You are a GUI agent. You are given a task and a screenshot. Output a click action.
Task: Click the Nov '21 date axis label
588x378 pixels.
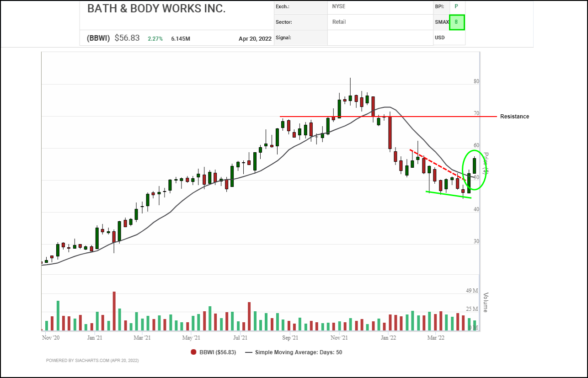coord(339,338)
